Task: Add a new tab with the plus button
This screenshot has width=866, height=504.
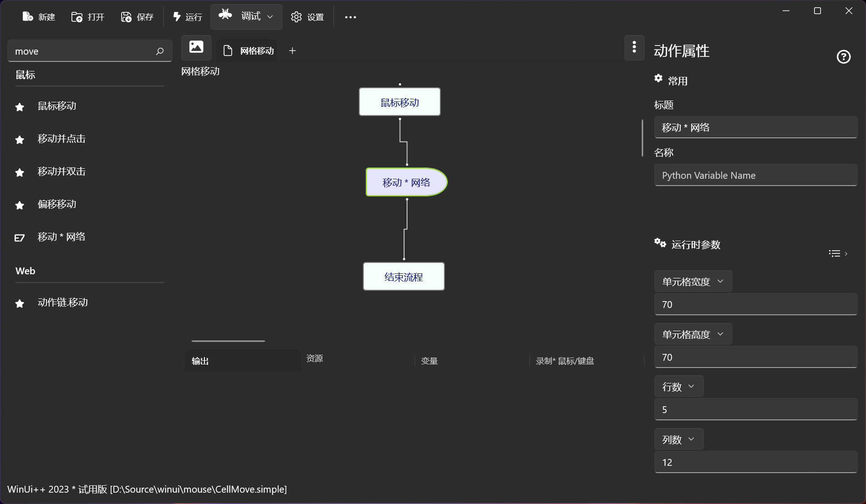Action: point(292,50)
